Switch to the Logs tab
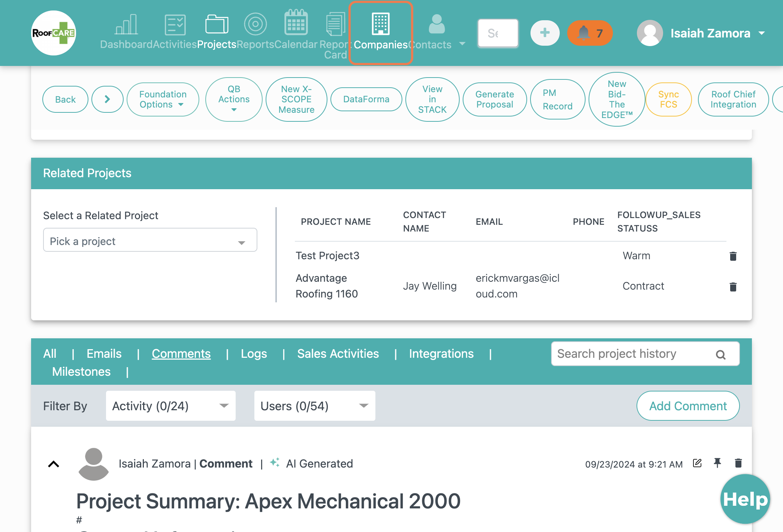783x532 pixels. [x=254, y=354]
